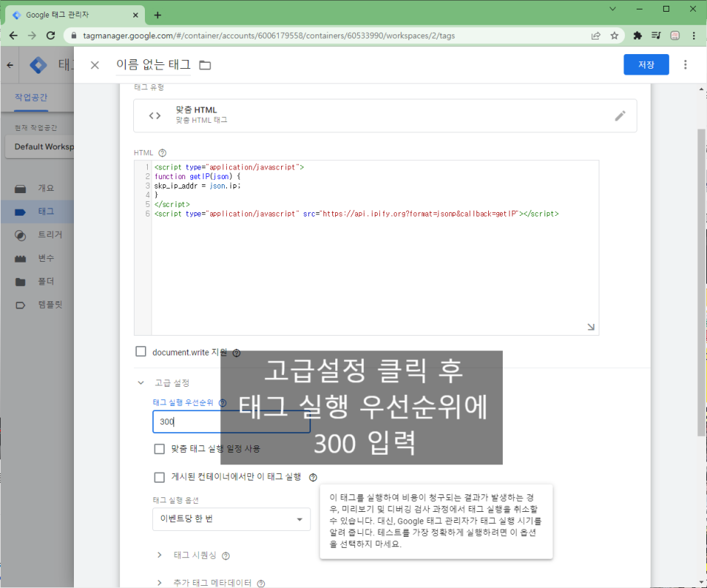
Task: Open document.write help question icon
Action: tap(236, 353)
